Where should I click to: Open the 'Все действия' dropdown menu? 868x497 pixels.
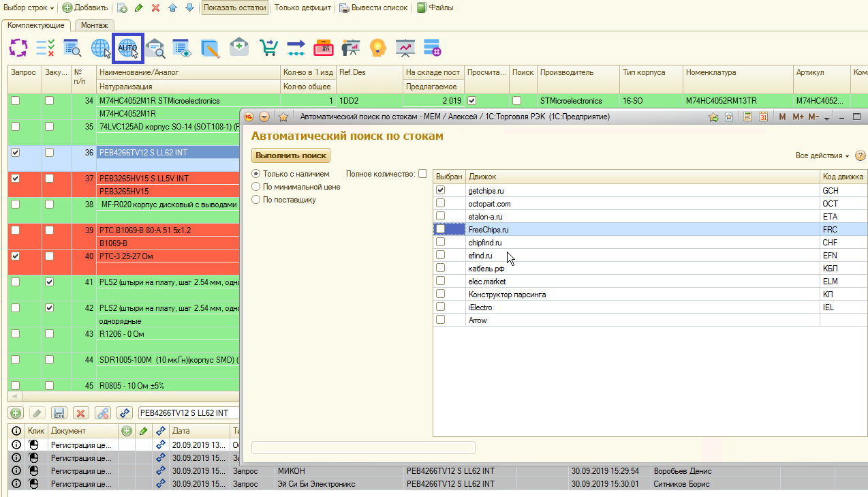(x=822, y=155)
